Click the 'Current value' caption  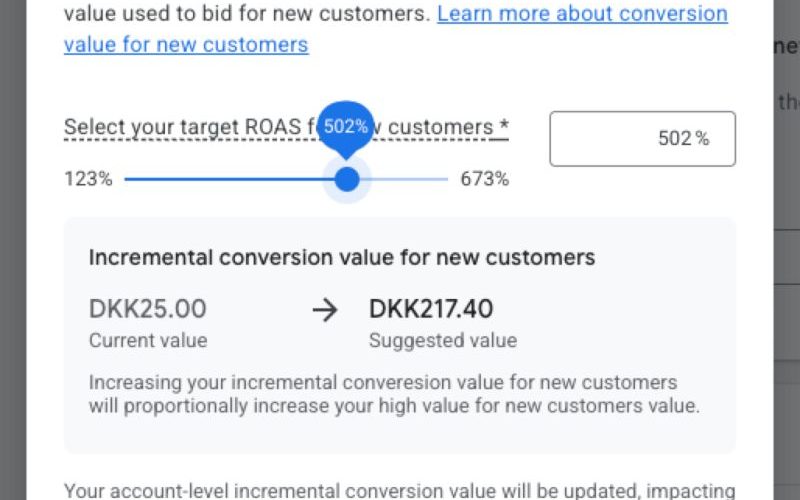148,340
